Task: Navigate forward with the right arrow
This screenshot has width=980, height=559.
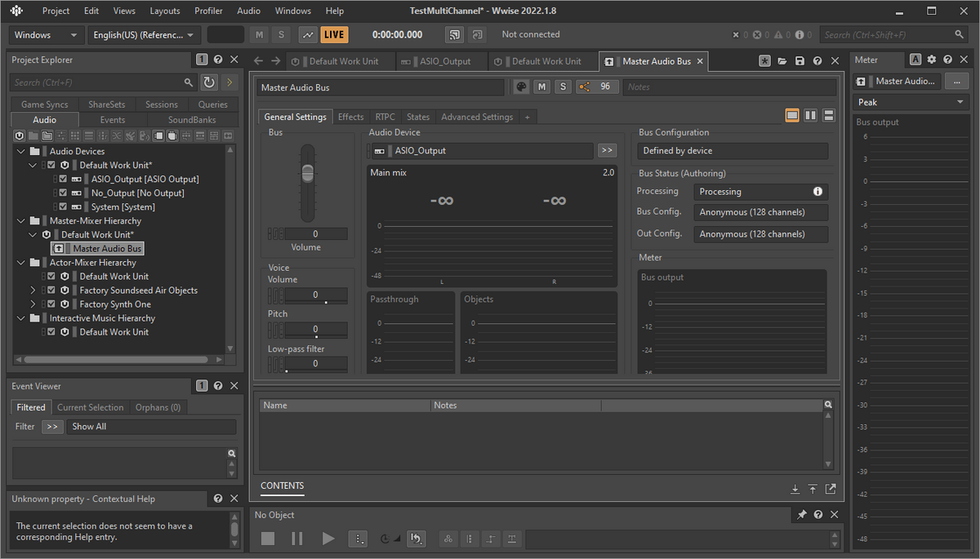Action: [x=275, y=61]
